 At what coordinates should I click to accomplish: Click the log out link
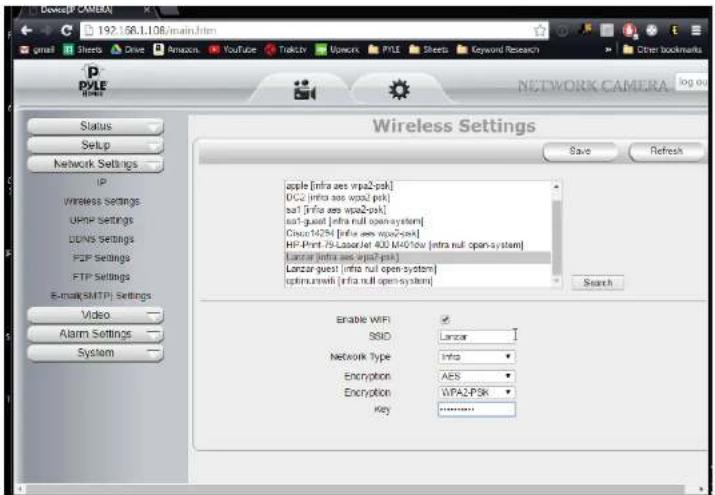point(692,82)
